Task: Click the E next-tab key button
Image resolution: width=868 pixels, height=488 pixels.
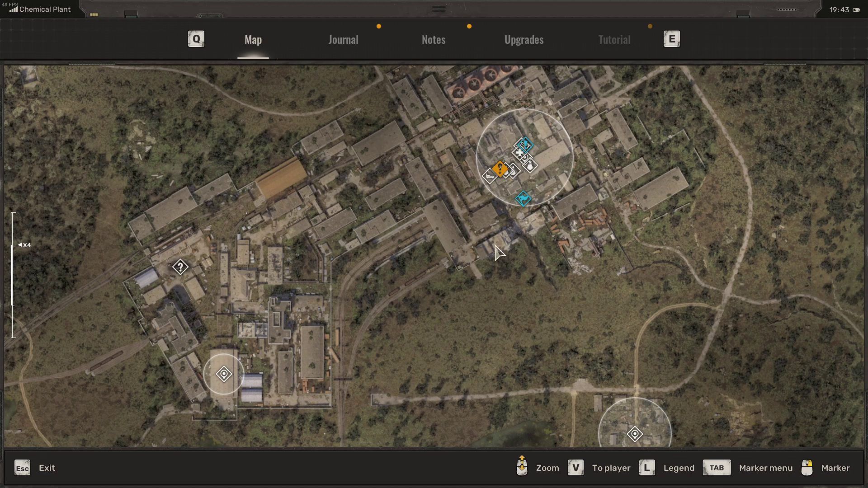Action: coord(671,39)
